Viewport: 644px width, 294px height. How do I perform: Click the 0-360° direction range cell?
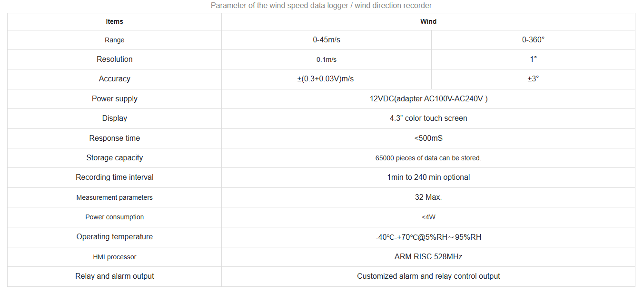pyautogui.click(x=533, y=40)
